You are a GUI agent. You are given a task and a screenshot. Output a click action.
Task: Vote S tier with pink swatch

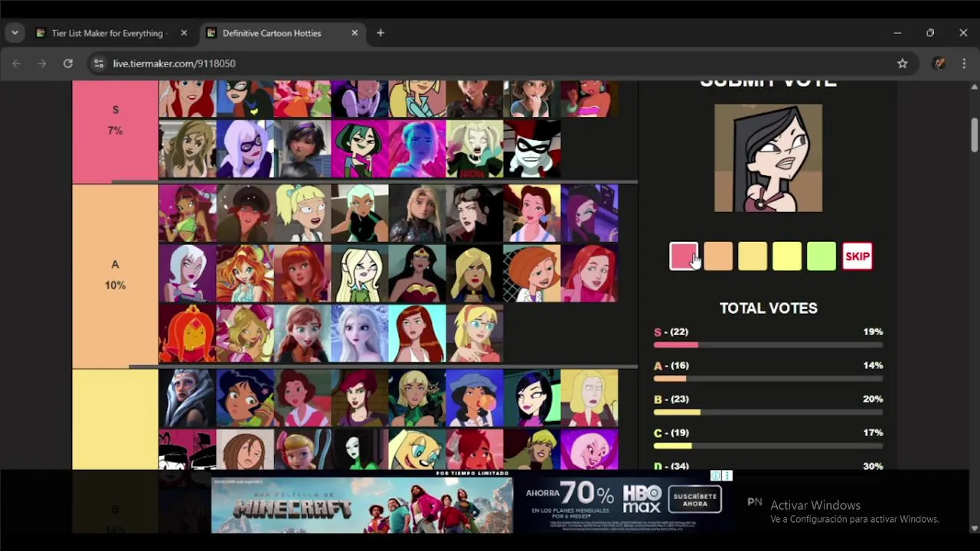pos(684,256)
